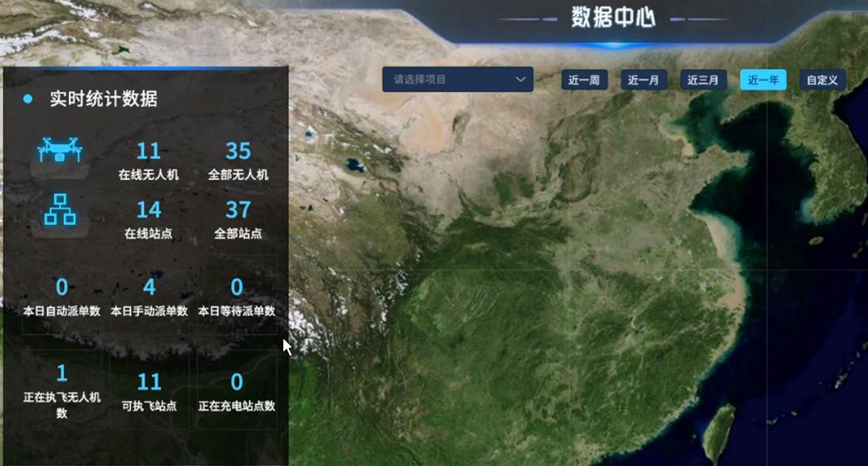868x466 pixels.
Task: Click the blue dot beside 实时统计数据
Action: tap(28, 99)
